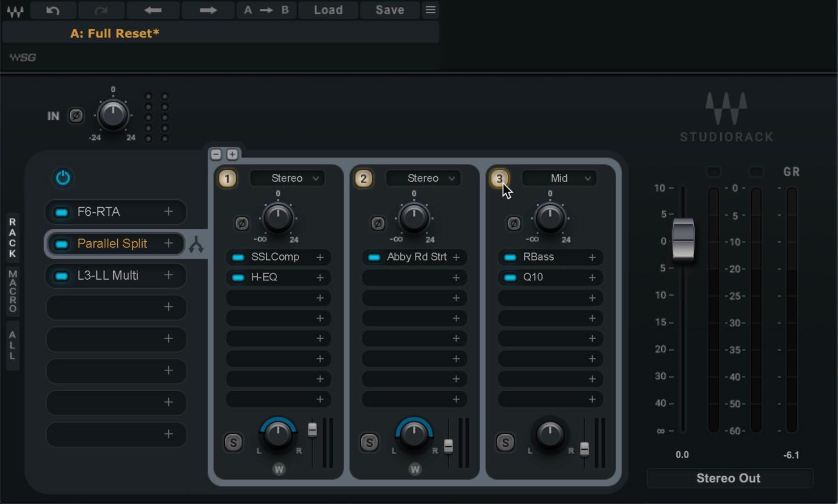Bypass the L3-LL Multi plugin
838x504 pixels.
[x=61, y=276]
